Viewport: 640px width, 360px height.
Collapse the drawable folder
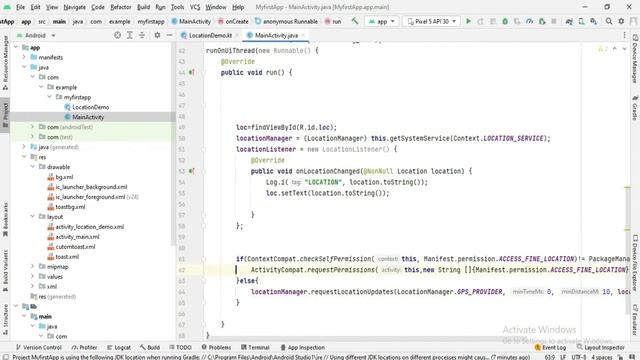pos(33,167)
